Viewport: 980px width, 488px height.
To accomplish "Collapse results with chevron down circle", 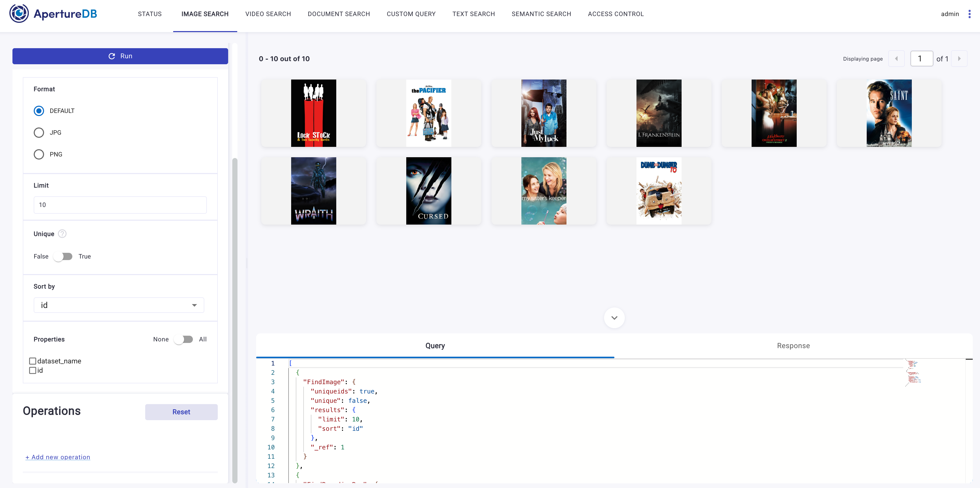I will tap(614, 318).
